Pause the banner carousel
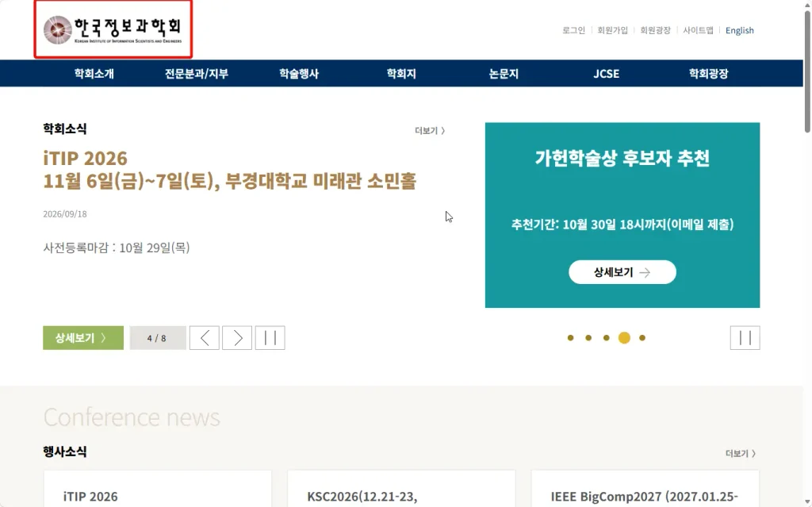The width and height of the screenshot is (812, 507). pos(745,338)
